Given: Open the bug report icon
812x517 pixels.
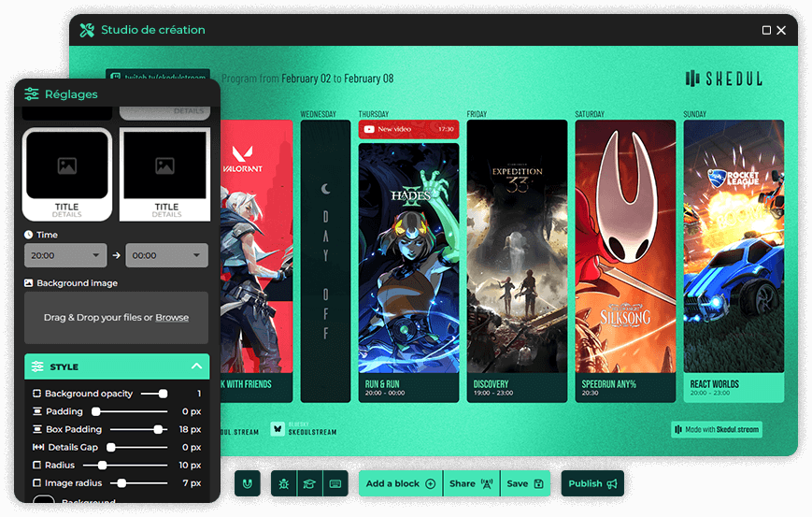Looking at the screenshot, I should [284, 483].
